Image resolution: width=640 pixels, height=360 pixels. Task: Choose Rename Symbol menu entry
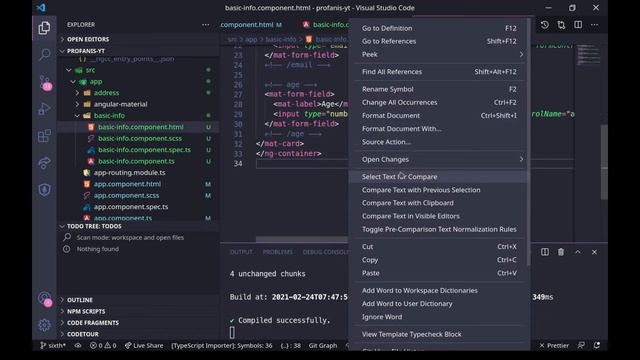click(x=439, y=89)
